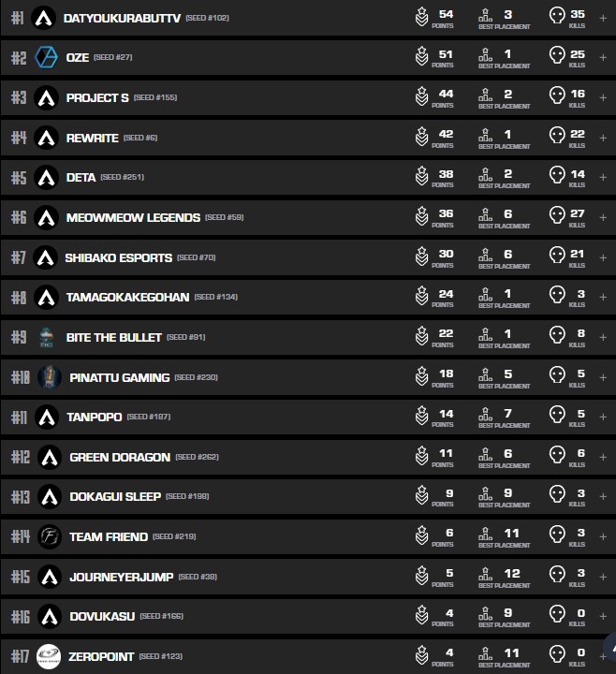Image resolution: width=616 pixels, height=674 pixels.
Task: Expand TANPOPO team row
Action: pyautogui.click(x=603, y=417)
